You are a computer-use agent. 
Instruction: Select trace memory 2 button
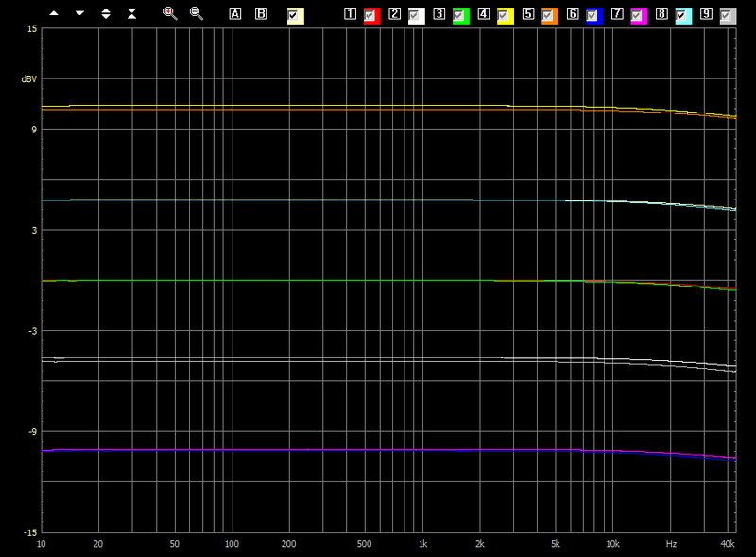(x=394, y=13)
